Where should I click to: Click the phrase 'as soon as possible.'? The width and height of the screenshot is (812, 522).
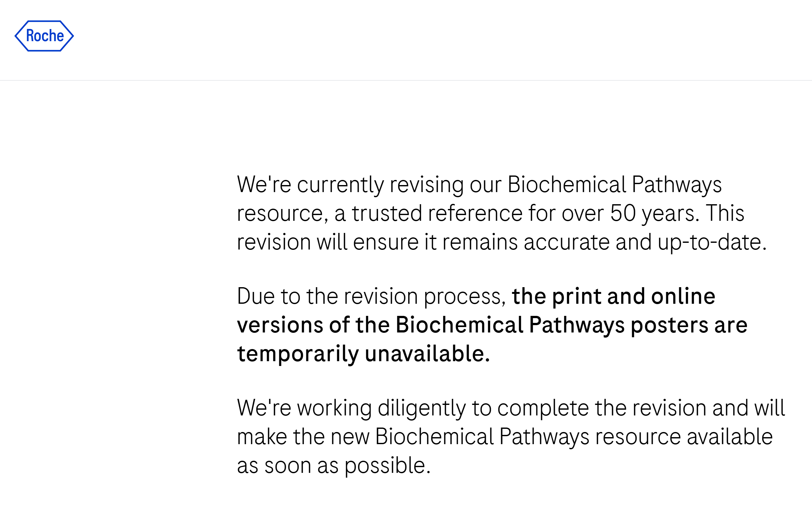[334, 466]
